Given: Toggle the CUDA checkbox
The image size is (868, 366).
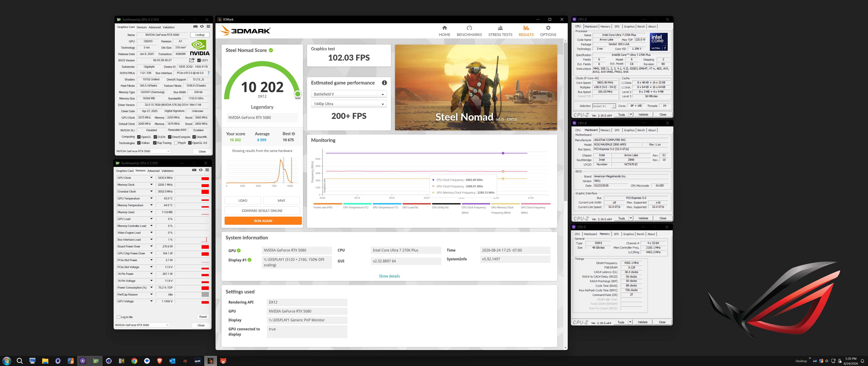Looking at the screenshot, I should coord(155,137).
